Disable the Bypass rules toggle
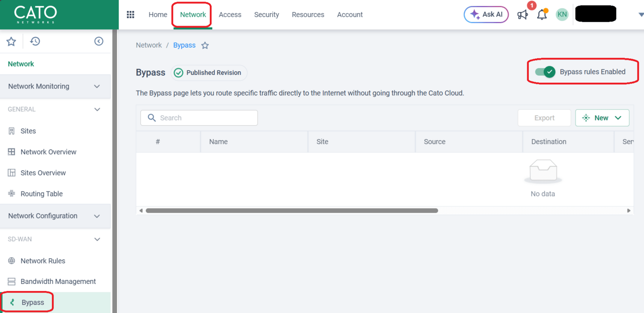 click(545, 72)
